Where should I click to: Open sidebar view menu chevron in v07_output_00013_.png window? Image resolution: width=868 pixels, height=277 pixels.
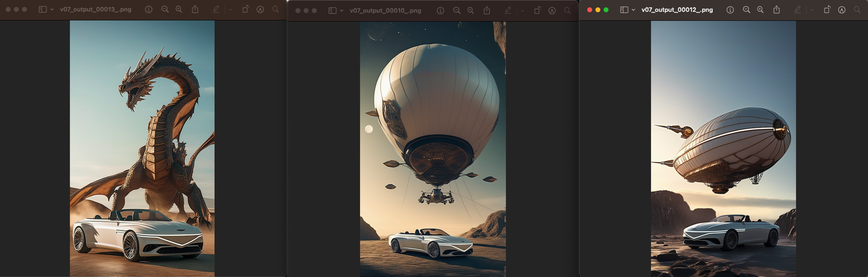click(52, 9)
